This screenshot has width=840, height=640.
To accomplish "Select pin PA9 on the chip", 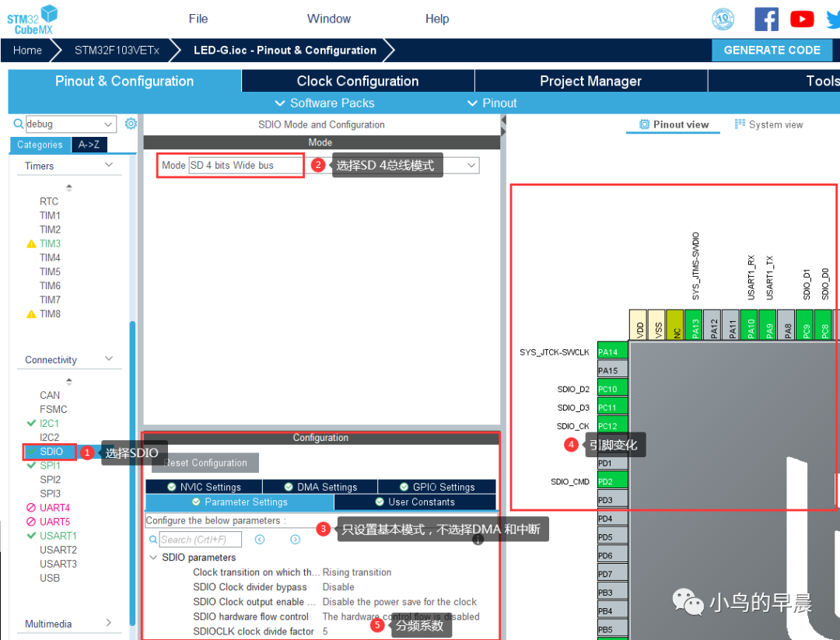I will pyautogui.click(x=768, y=324).
